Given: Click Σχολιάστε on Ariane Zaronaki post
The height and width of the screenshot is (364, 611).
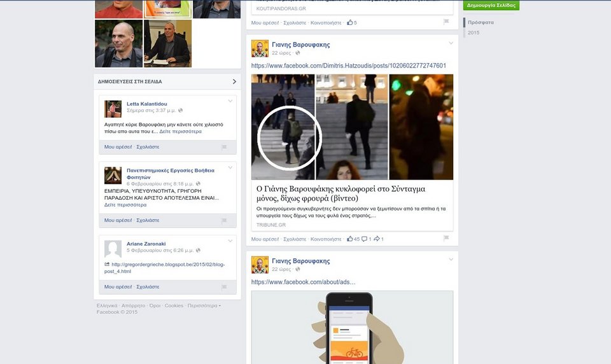Looking at the screenshot, I should pos(148,287).
